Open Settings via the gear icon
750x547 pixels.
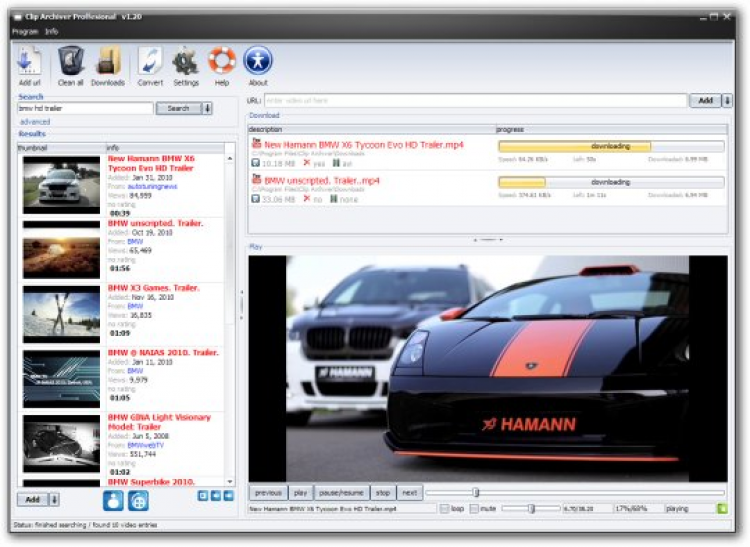tap(186, 62)
